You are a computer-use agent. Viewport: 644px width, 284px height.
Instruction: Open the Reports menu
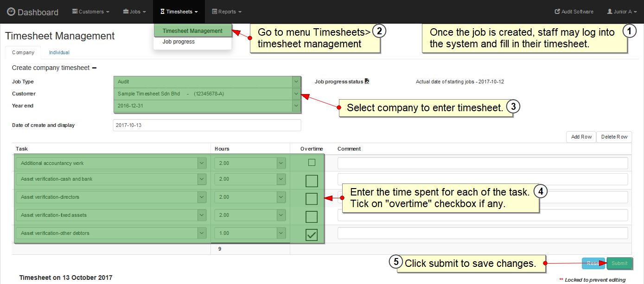pos(226,12)
